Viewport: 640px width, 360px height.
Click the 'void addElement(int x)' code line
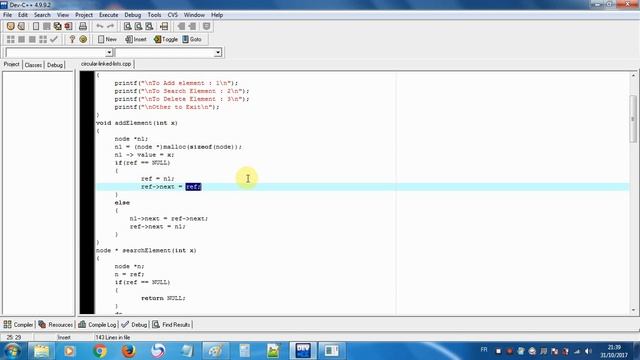click(x=137, y=123)
